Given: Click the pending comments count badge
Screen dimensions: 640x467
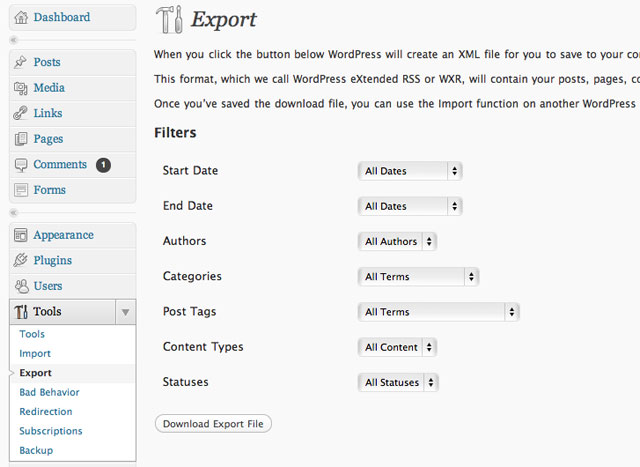Looking at the screenshot, I should pos(103,165).
